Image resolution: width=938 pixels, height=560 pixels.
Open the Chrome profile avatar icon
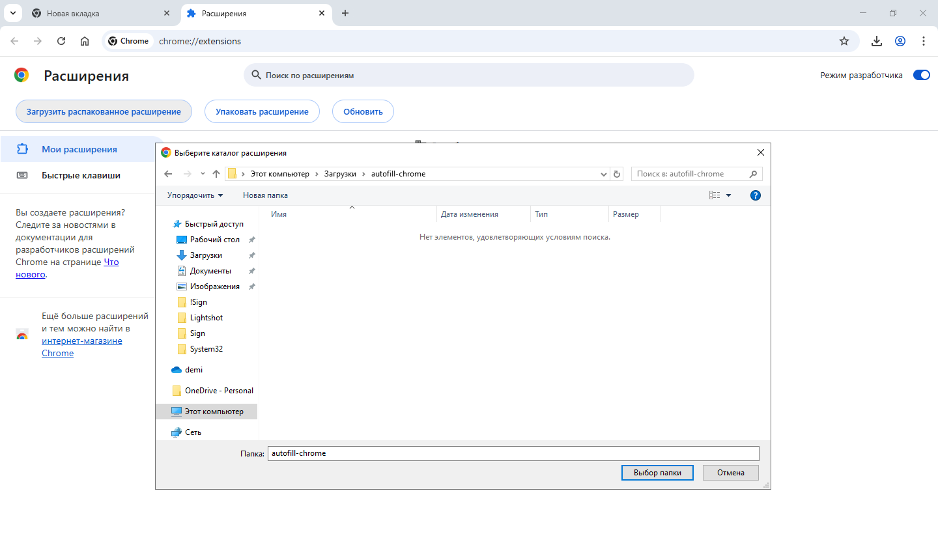(x=900, y=41)
